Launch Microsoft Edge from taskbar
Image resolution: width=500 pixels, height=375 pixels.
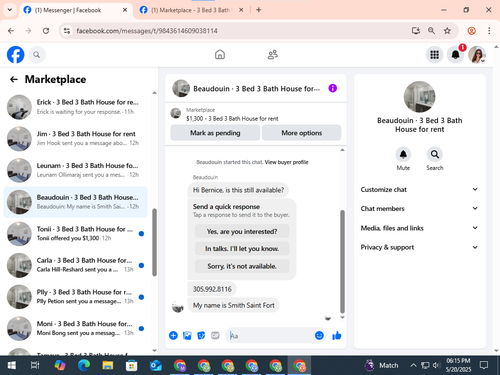click(84, 366)
